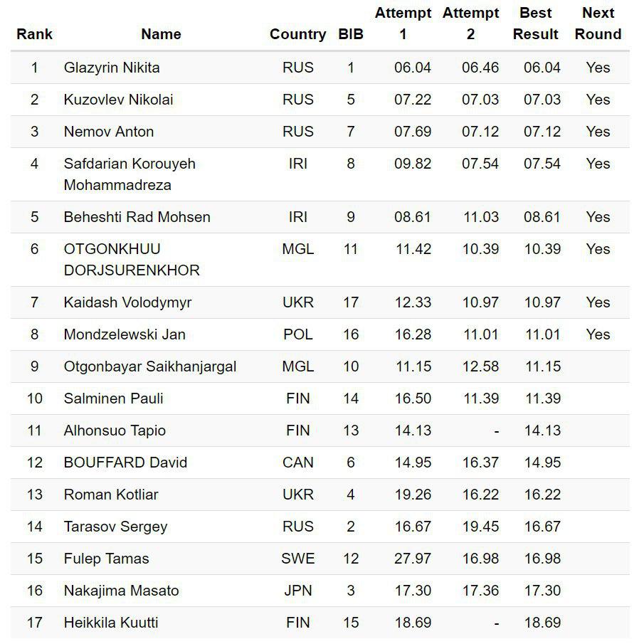Click JPN country code for Nakajima Masato
Screen dimensions: 644x644
click(297, 591)
